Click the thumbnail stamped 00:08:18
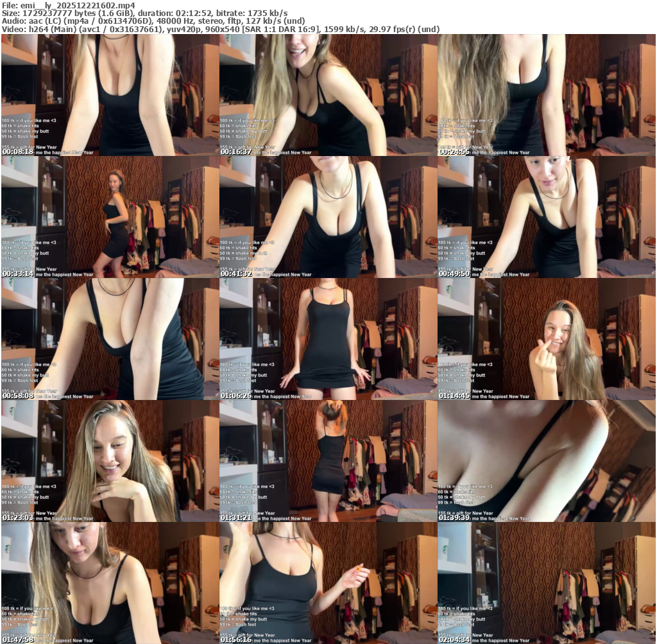Viewport: 657px width, 644px height. 110,95
